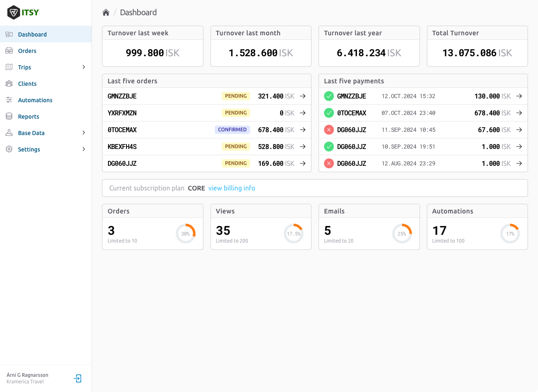Expand the Trips submenu chevron
This screenshot has width=538, height=392.
(84, 67)
